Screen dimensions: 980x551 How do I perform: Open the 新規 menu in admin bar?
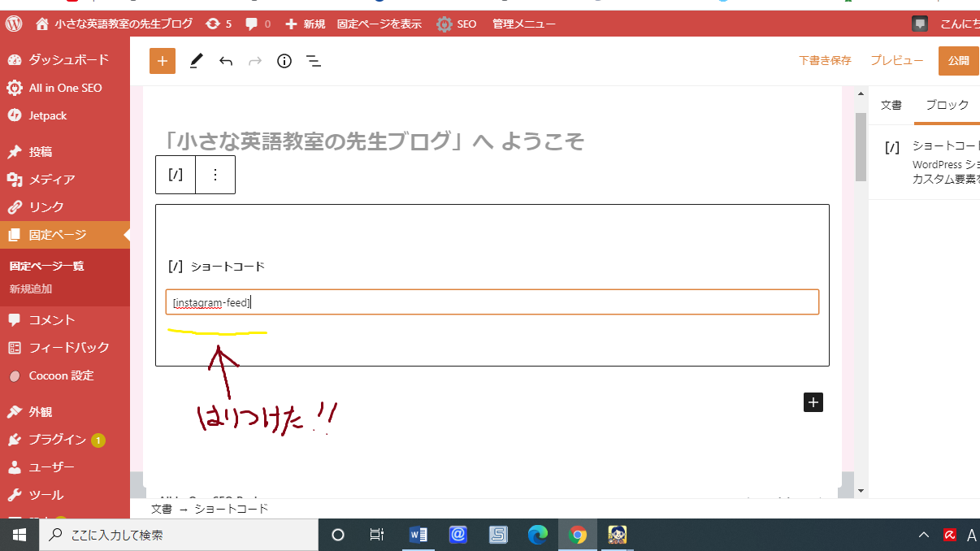(305, 24)
